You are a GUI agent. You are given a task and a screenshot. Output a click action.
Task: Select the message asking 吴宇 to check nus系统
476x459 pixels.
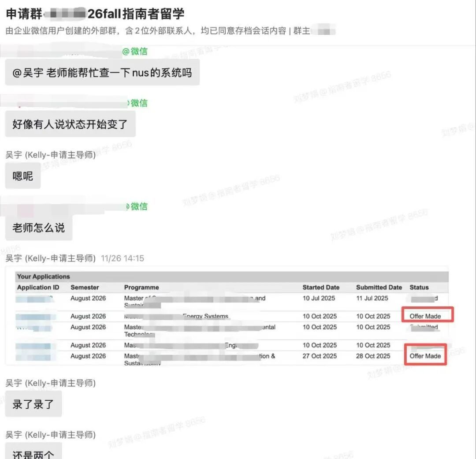pyautogui.click(x=102, y=73)
